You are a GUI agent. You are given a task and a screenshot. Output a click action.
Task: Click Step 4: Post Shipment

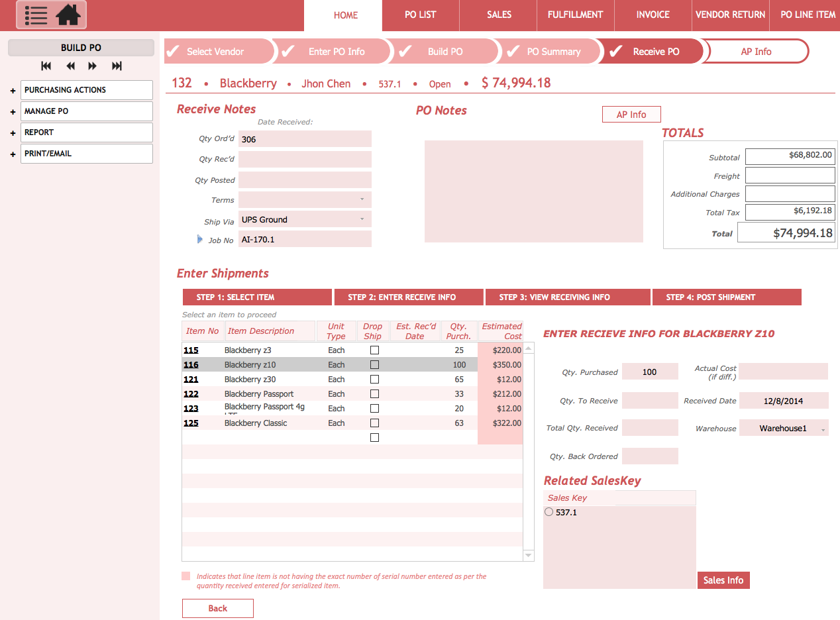pos(727,297)
